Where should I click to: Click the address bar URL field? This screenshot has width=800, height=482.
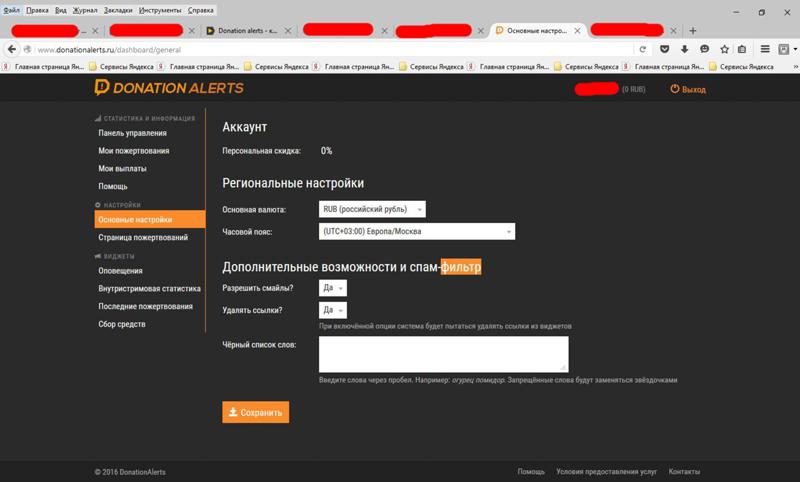click(327, 49)
